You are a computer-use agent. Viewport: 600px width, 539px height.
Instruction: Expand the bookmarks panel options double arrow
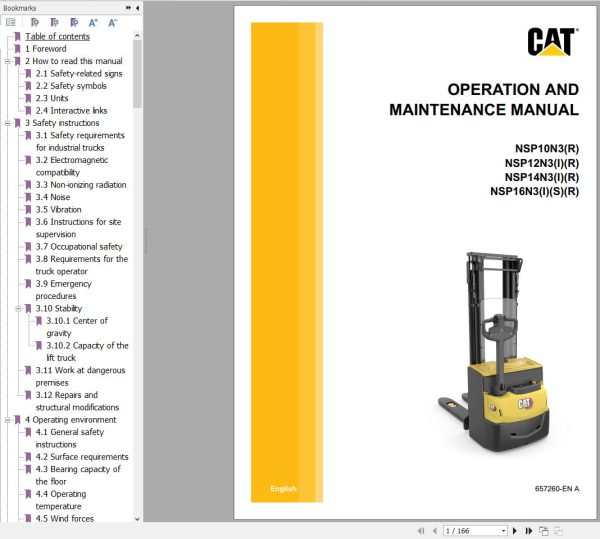coord(128,8)
